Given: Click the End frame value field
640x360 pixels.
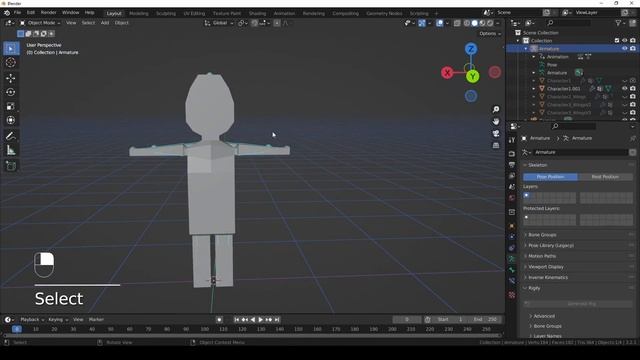Looking at the screenshot, I should pyautogui.click(x=486, y=320).
